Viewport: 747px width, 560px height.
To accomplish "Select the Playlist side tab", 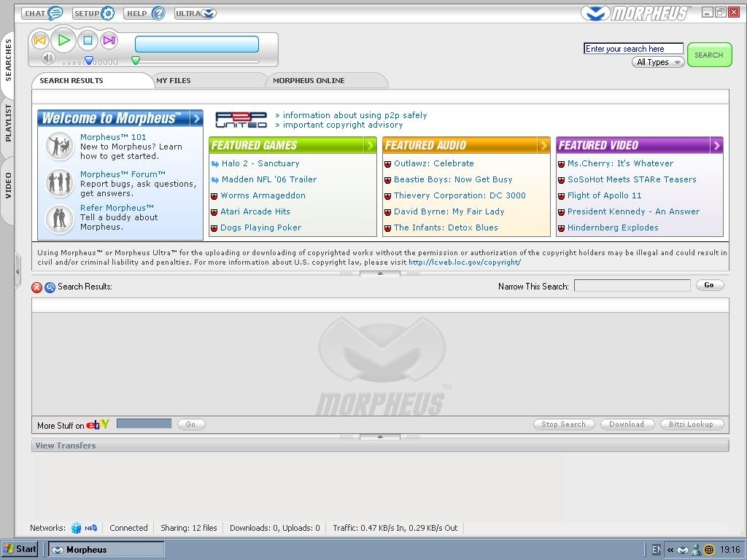I will [x=8, y=123].
